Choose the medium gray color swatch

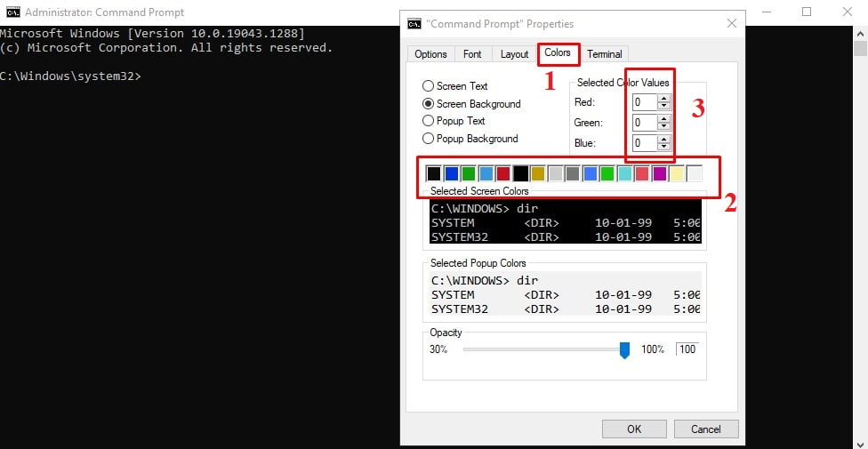coord(573,174)
